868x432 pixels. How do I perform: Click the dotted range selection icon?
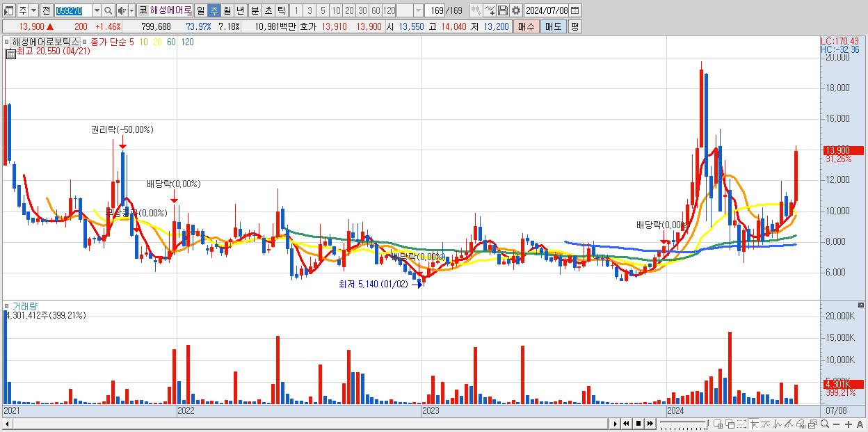coord(742,424)
